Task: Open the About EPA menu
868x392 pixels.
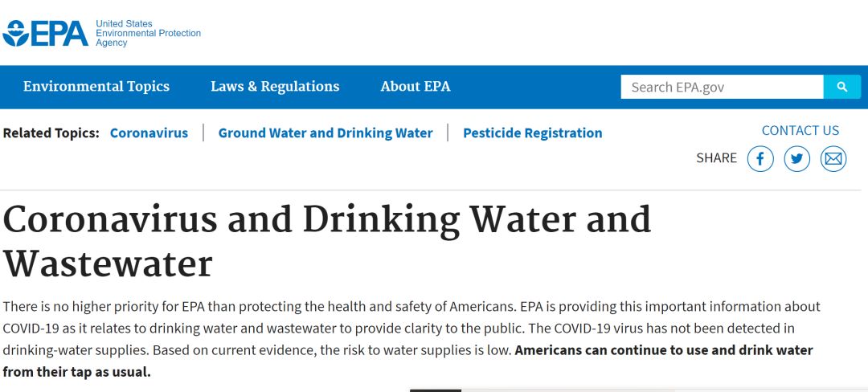Action: pyautogui.click(x=416, y=86)
